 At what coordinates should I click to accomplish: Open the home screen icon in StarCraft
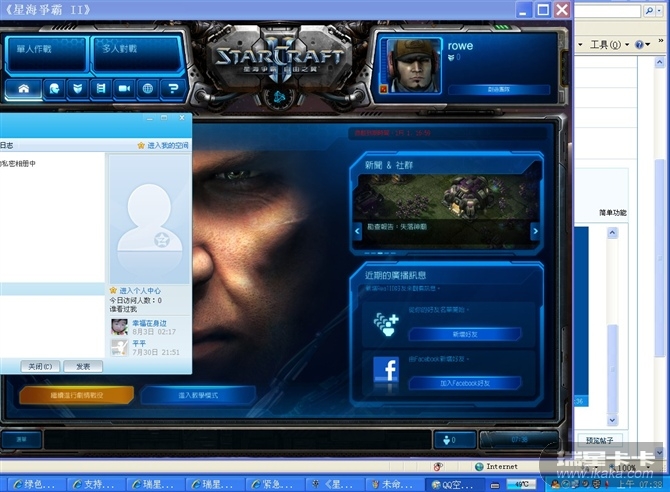coord(24,88)
